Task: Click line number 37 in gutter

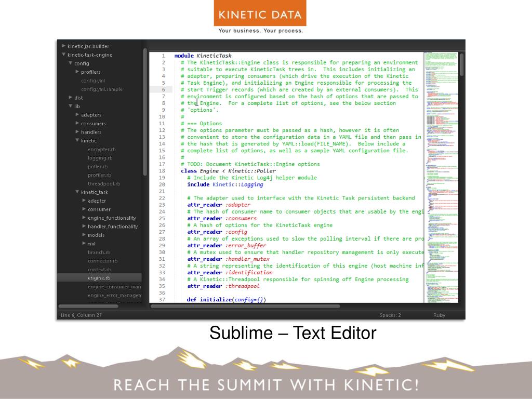Action: 162,300
